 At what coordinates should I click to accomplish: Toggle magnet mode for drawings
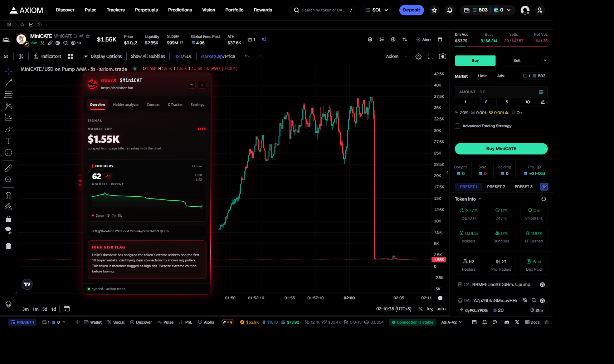click(9, 195)
